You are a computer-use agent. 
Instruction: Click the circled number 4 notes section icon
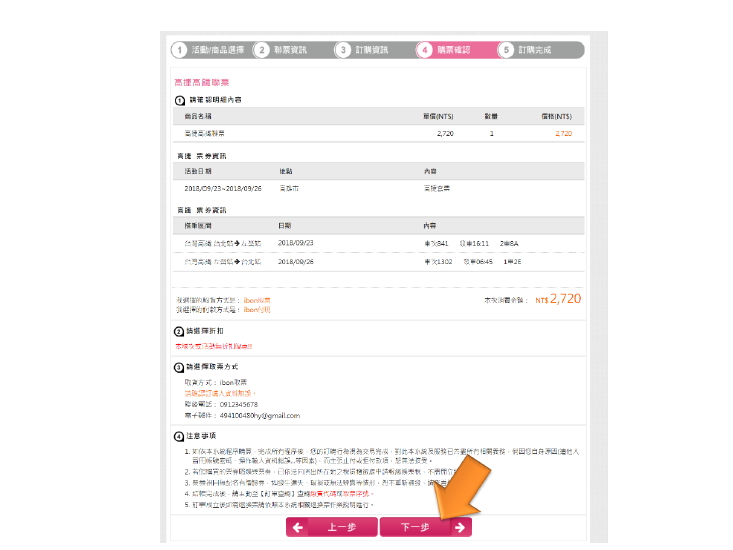tap(179, 436)
